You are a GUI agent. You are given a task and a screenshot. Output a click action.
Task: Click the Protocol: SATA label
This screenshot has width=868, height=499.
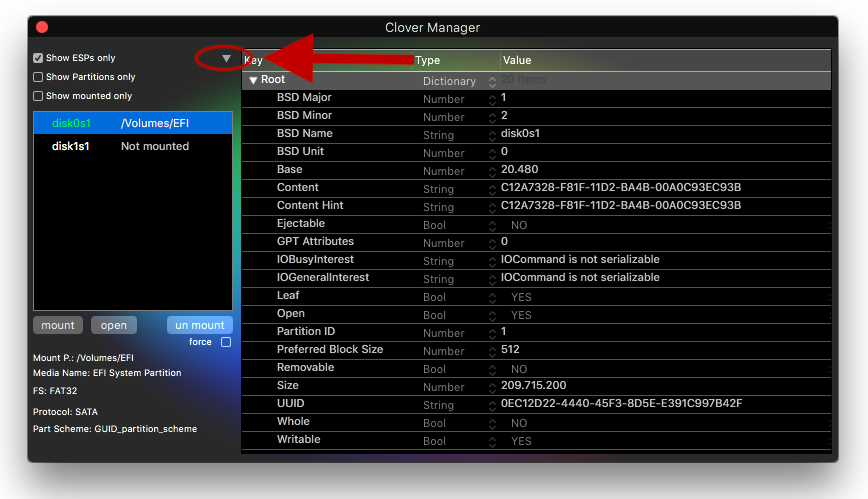pyautogui.click(x=65, y=412)
